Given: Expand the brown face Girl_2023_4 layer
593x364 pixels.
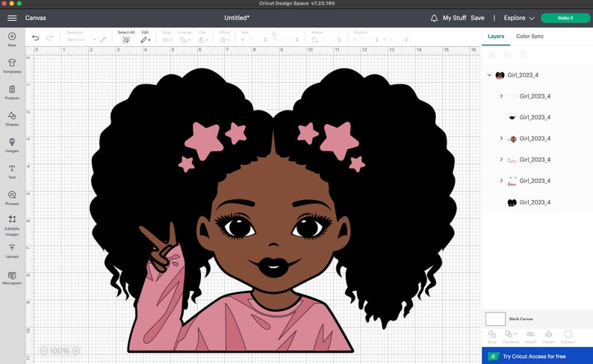Looking at the screenshot, I should pos(501,139).
